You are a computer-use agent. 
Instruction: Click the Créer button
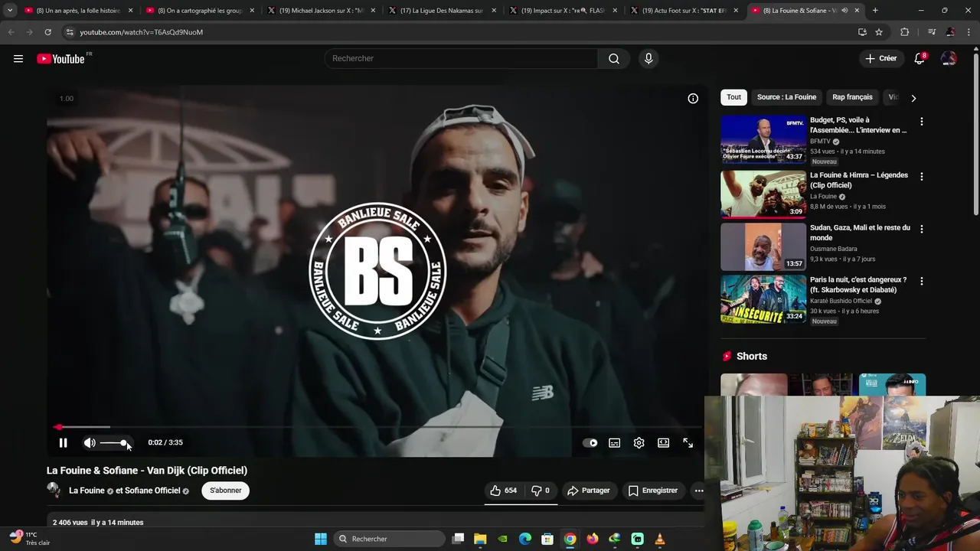880,59
